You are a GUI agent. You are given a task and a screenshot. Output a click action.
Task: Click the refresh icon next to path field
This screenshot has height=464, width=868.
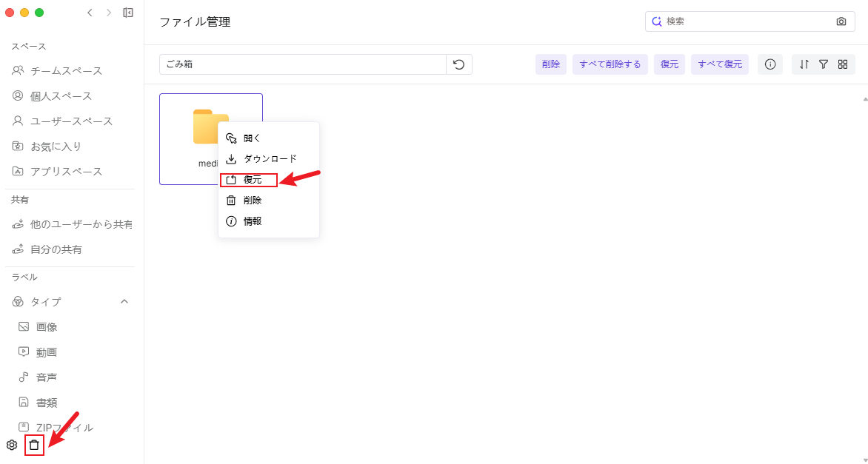point(458,64)
